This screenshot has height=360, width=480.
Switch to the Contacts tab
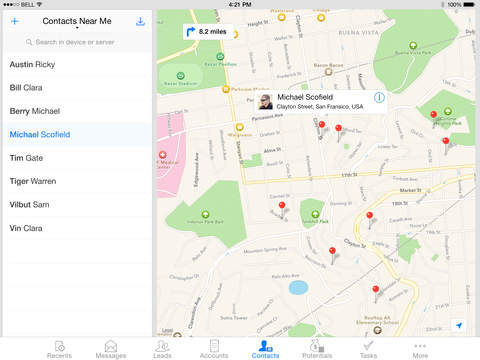coord(265,349)
